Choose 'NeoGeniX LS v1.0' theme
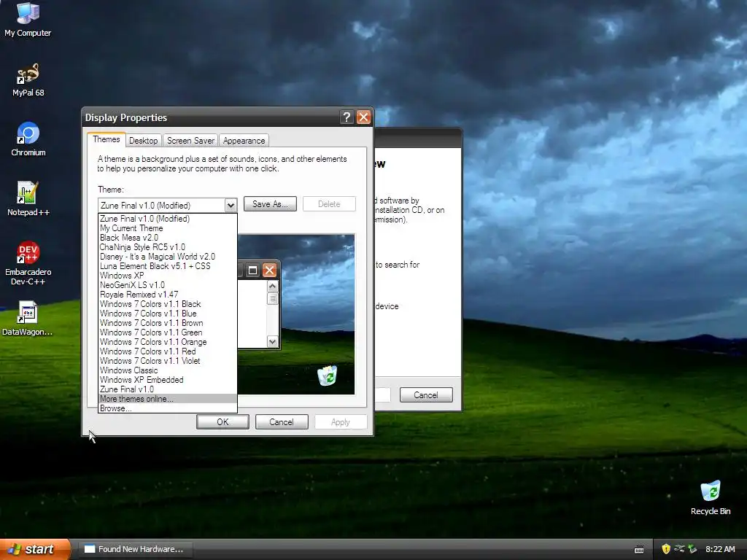The width and height of the screenshot is (747, 560). (x=167, y=285)
